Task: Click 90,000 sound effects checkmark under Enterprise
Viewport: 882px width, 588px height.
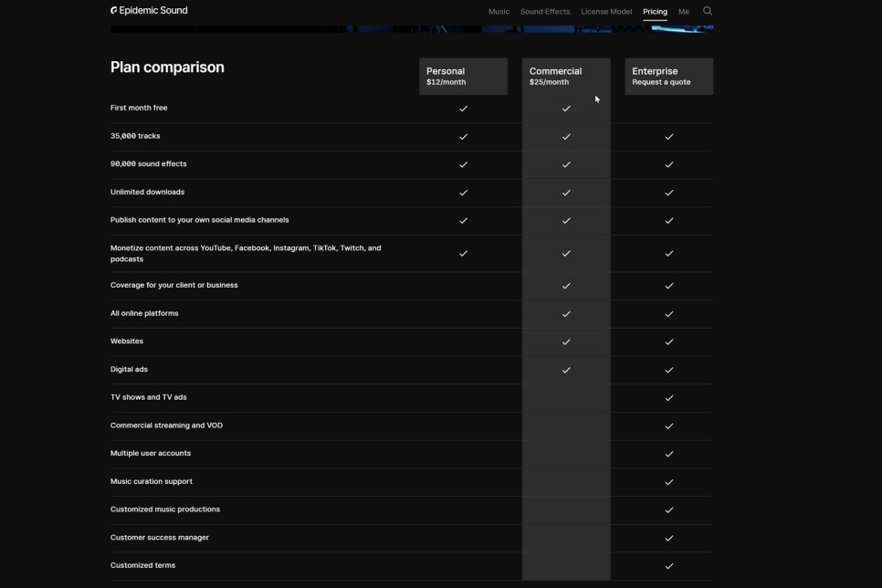Action: [669, 164]
